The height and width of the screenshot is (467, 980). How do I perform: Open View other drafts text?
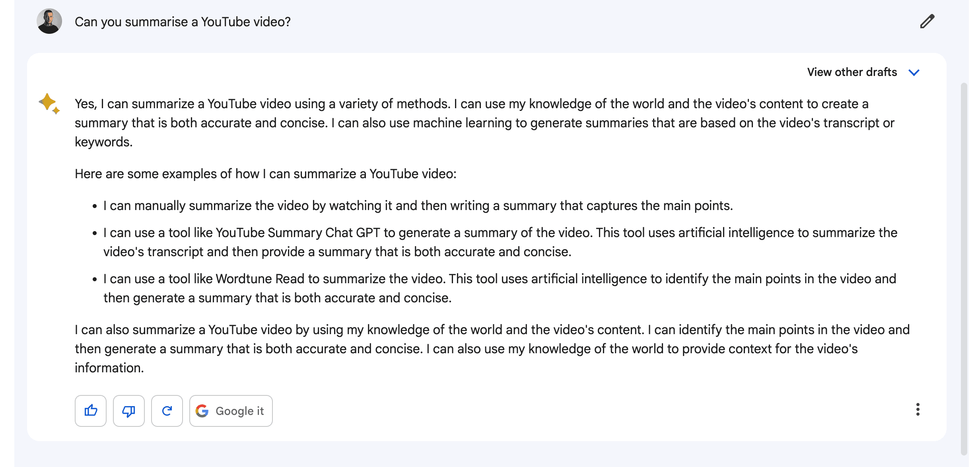pos(852,72)
